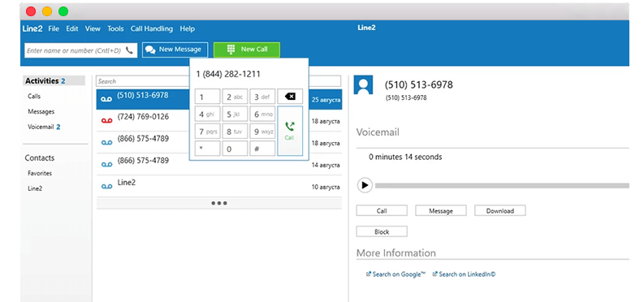Open Favorites under Contacts
644x302 pixels.
pyautogui.click(x=40, y=173)
